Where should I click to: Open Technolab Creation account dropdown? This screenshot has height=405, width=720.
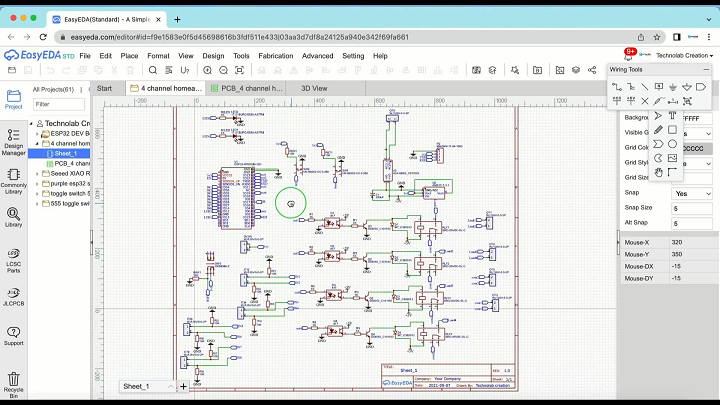(x=684, y=55)
